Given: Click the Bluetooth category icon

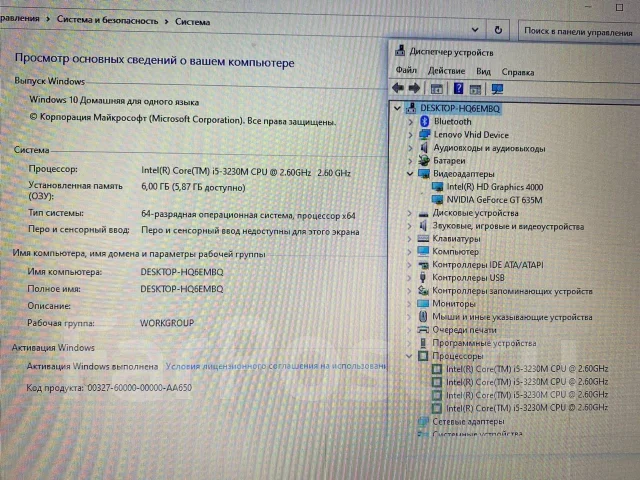Looking at the screenshot, I should [424, 121].
